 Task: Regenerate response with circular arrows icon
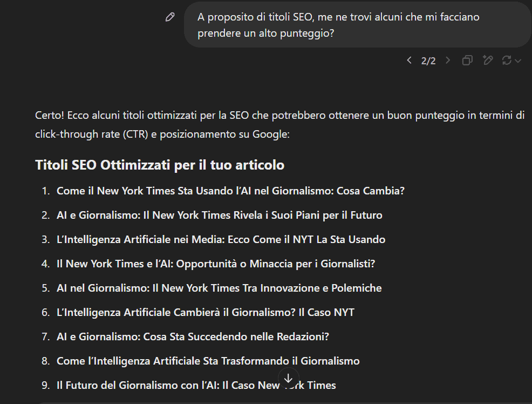pos(507,60)
